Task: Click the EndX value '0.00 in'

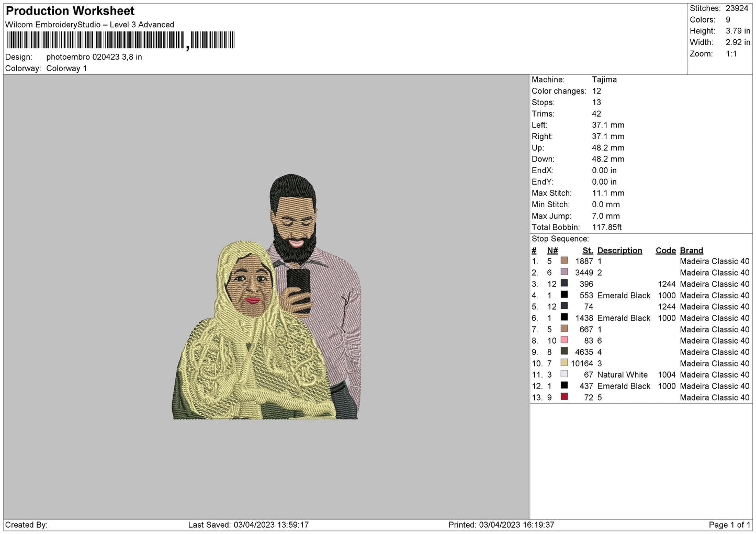Action: [604, 171]
